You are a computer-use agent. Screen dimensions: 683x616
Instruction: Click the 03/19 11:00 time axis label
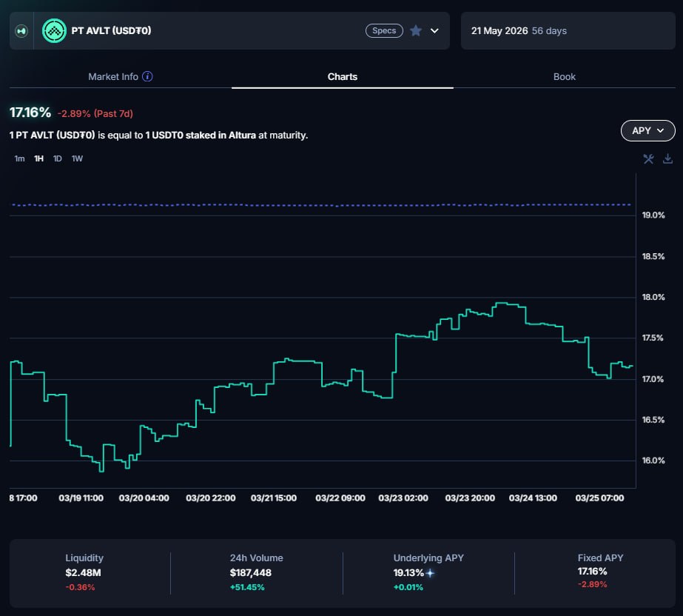click(x=81, y=498)
